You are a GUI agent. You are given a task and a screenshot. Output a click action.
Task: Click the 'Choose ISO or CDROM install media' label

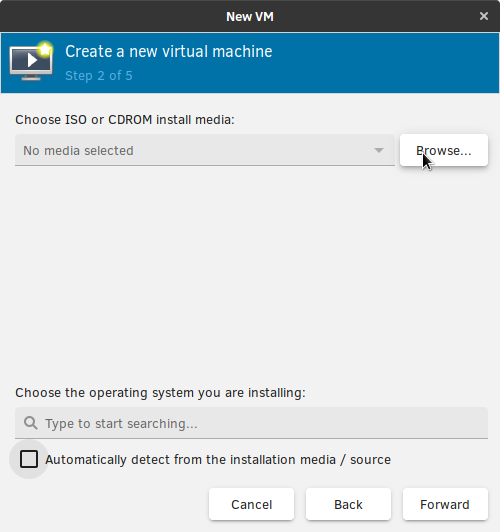[125, 120]
